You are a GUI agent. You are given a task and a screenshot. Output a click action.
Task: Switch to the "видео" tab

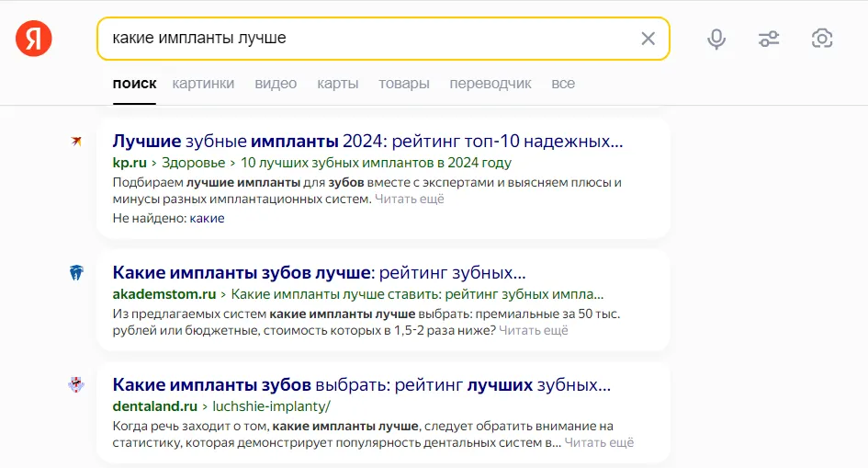pyautogui.click(x=276, y=84)
